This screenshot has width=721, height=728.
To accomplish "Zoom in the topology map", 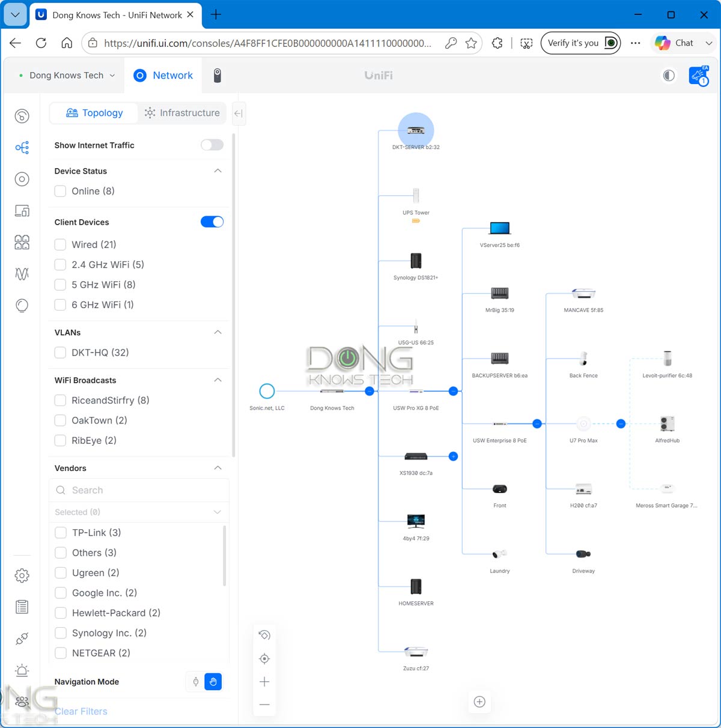I will 264,682.
